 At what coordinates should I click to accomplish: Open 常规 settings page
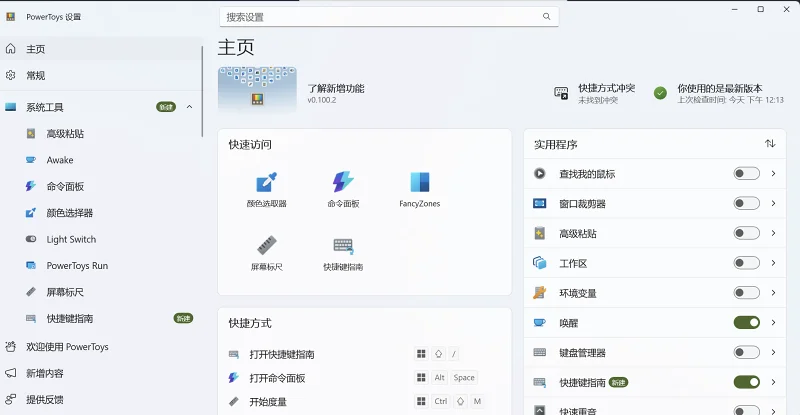(x=101, y=75)
